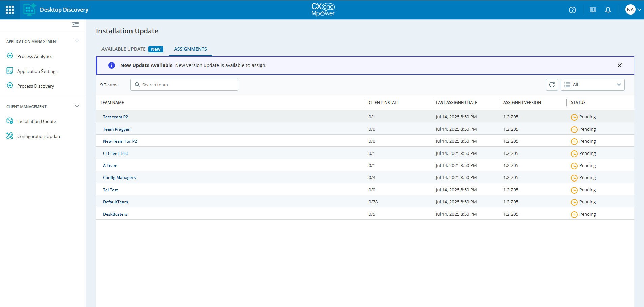Open Process Analytics from sidebar
The width and height of the screenshot is (644, 307).
click(34, 56)
